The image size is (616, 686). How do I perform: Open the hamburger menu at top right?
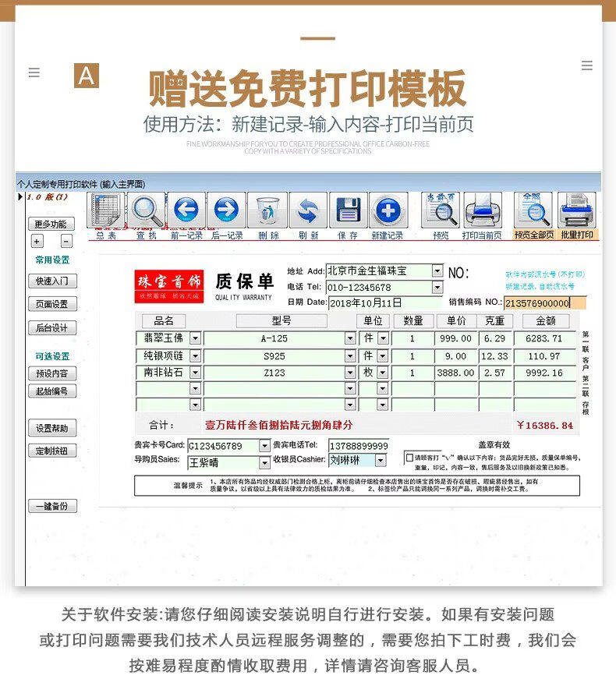click(587, 65)
